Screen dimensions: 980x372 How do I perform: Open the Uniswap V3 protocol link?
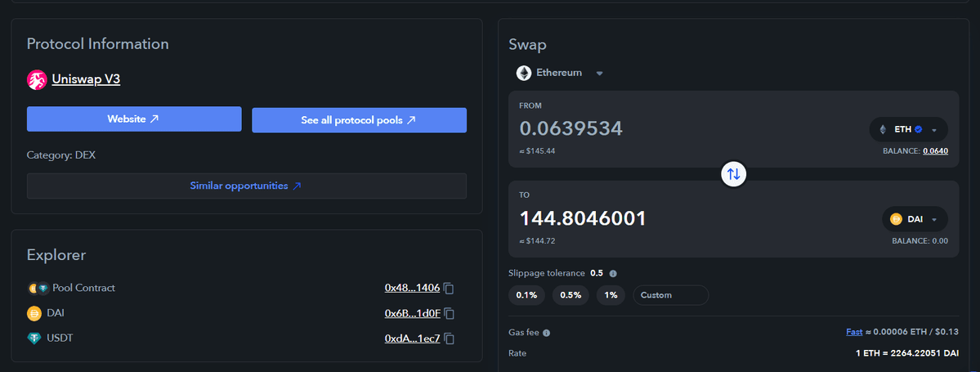(86, 79)
